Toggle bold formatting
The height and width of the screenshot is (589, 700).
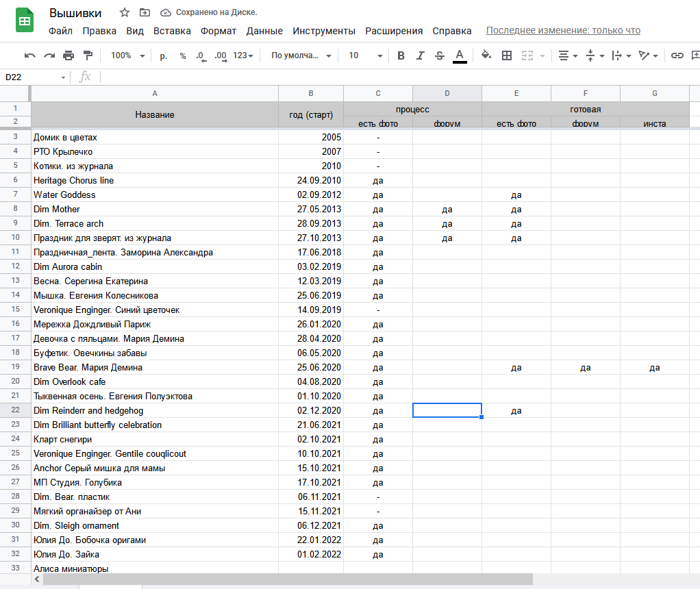click(x=401, y=55)
